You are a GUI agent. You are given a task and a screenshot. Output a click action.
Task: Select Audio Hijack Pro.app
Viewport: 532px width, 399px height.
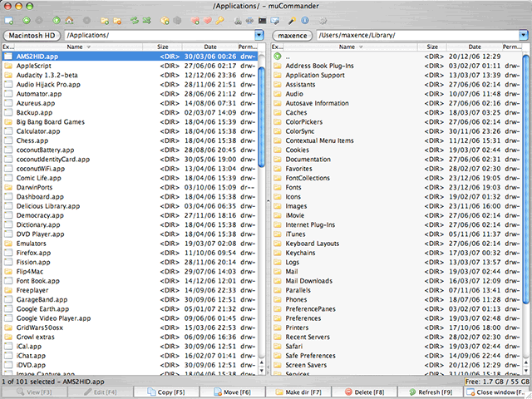coord(130,85)
